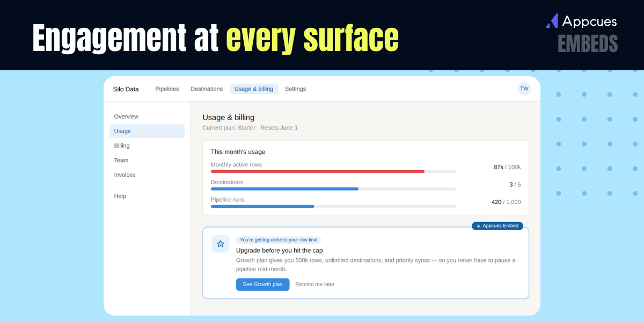The height and width of the screenshot is (322, 644).
Task: Click the Appcues logo in the banner
Action: (581, 21)
